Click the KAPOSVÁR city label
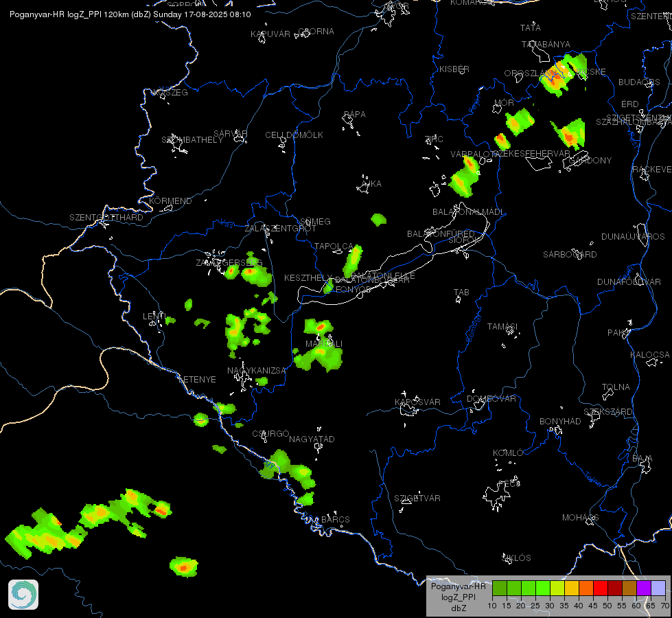 coord(417,402)
